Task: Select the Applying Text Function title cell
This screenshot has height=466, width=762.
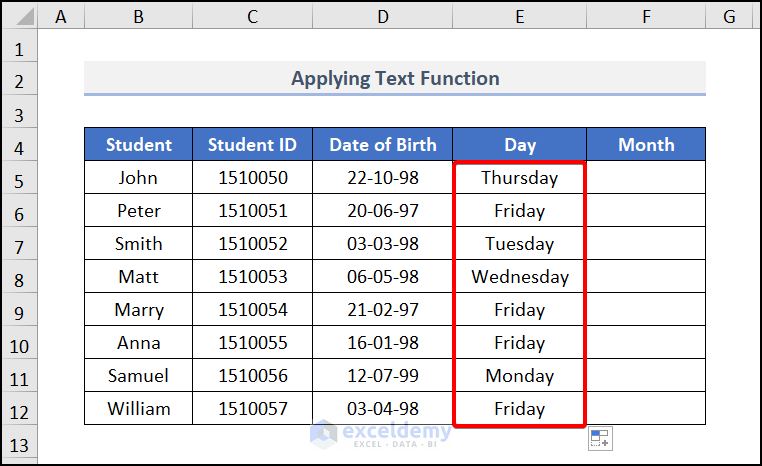Action: tap(395, 78)
